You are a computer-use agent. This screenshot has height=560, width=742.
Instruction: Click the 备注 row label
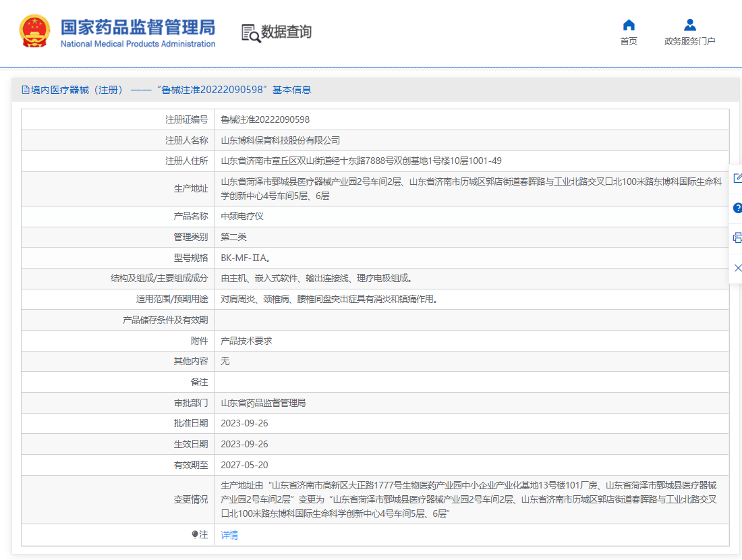click(199, 382)
